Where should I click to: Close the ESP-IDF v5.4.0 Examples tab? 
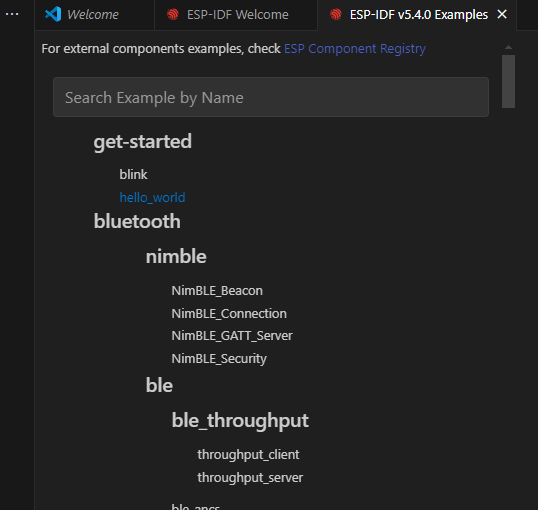pyautogui.click(x=502, y=14)
